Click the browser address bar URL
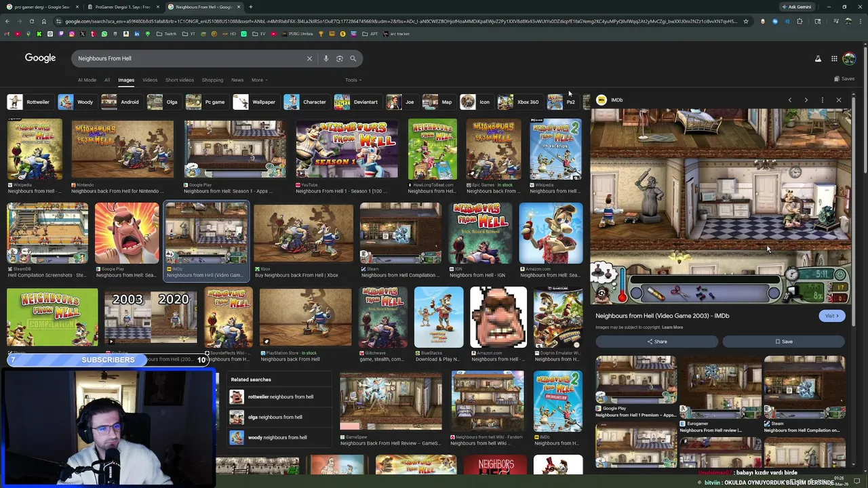868x488 pixels. tap(400, 21)
